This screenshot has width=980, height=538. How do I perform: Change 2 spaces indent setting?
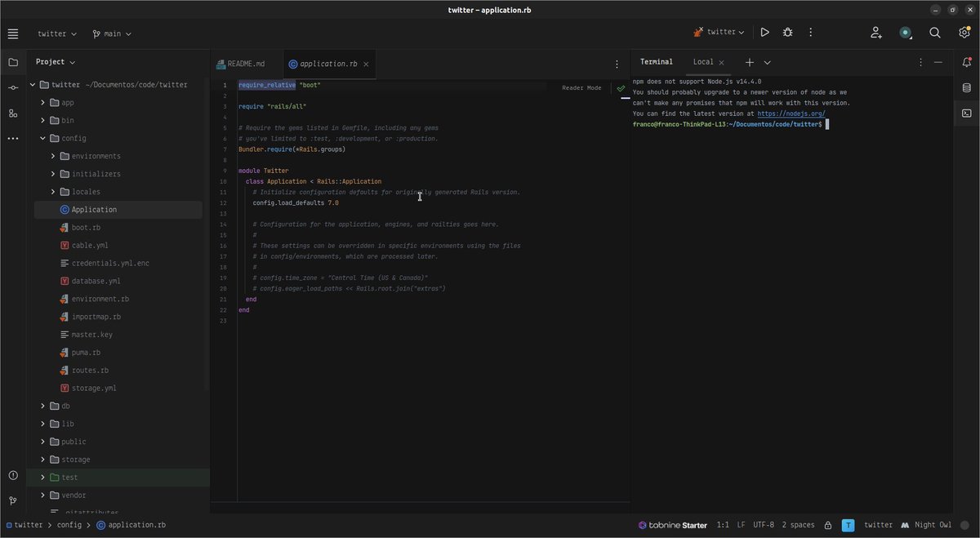(x=798, y=525)
